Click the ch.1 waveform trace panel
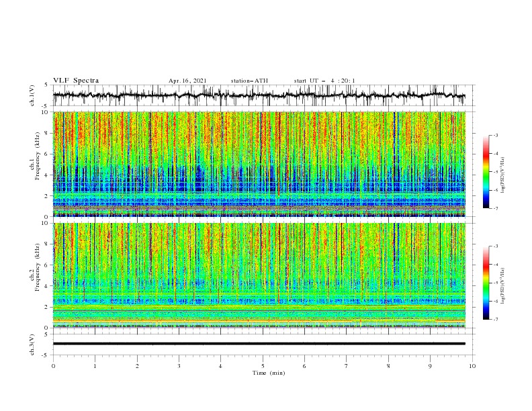 click(x=264, y=95)
